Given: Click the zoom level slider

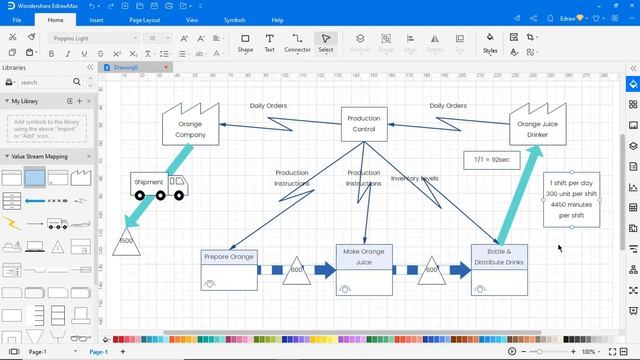Looking at the screenshot, I should [x=548, y=351].
